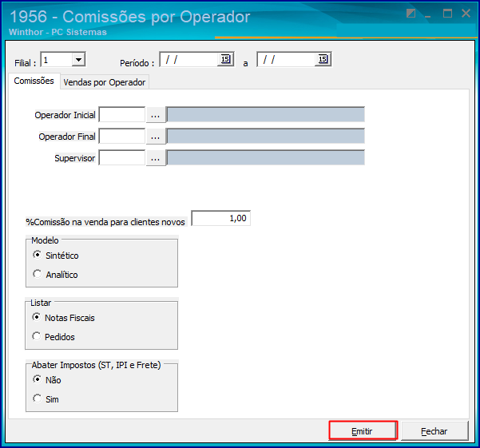Click the Emitir button
The height and width of the screenshot is (448, 480).
(363, 431)
